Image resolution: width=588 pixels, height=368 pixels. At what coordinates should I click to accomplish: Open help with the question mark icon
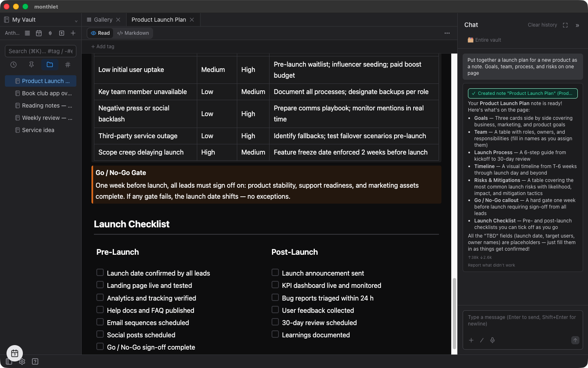[x=35, y=361]
